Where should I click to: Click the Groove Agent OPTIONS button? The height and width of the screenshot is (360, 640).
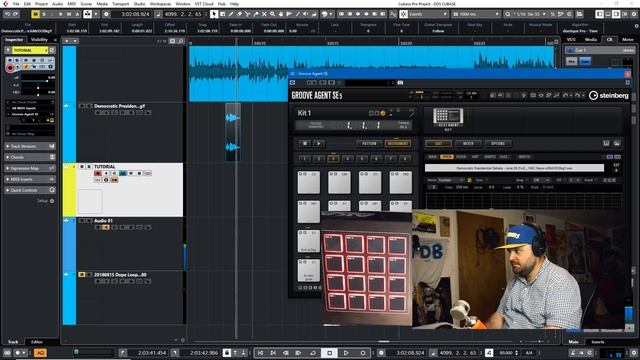coord(498,144)
